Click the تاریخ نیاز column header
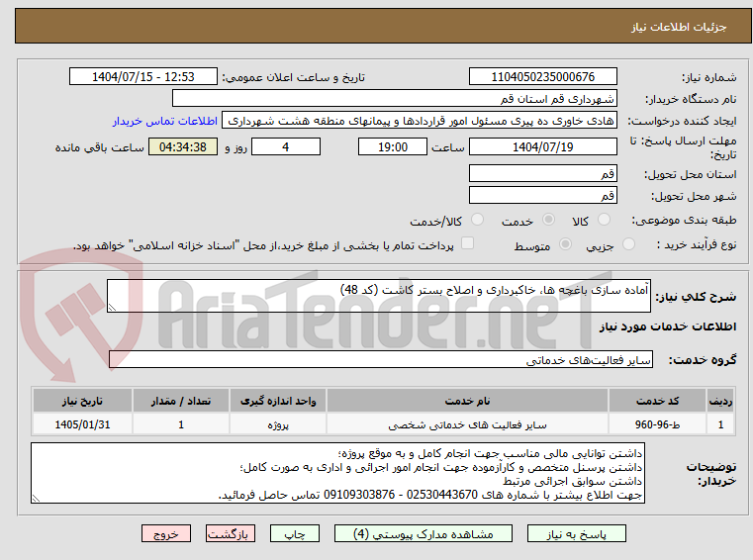Viewport: 753px width, 560px height. click(x=82, y=401)
